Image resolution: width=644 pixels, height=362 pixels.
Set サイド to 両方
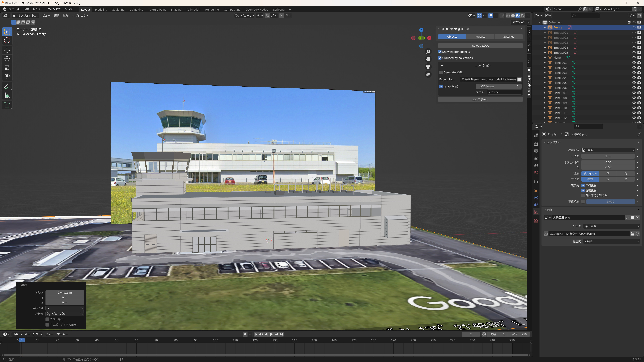(590, 179)
